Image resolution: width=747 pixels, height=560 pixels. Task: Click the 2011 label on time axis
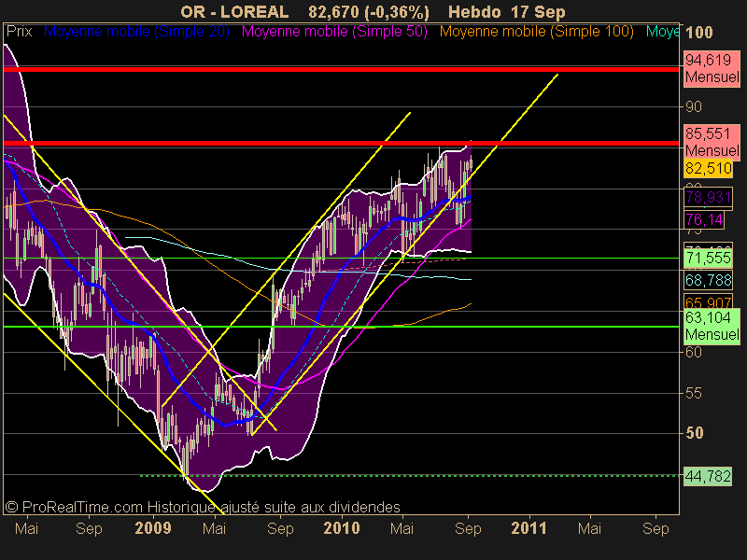click(529, 528)
